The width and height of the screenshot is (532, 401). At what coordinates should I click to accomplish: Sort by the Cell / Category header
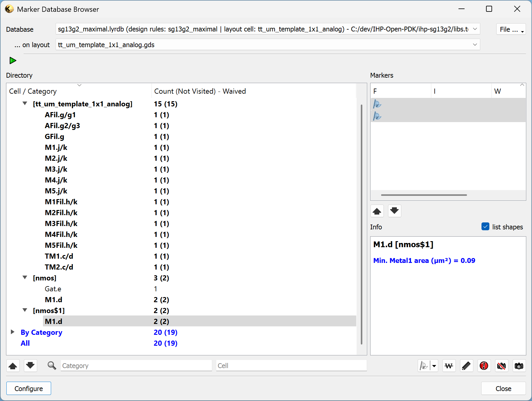[79, 91]
